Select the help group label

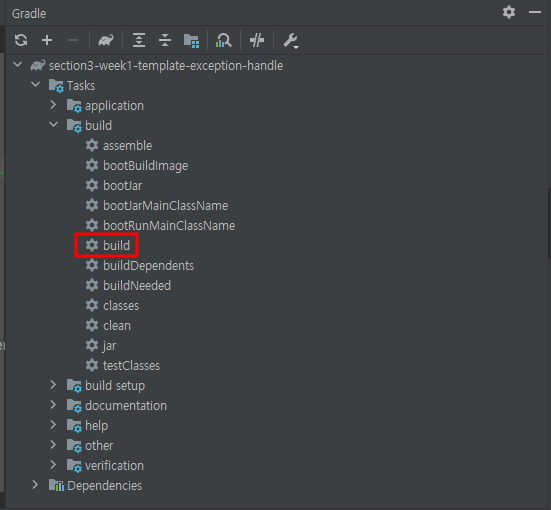[x=97, y=426]
